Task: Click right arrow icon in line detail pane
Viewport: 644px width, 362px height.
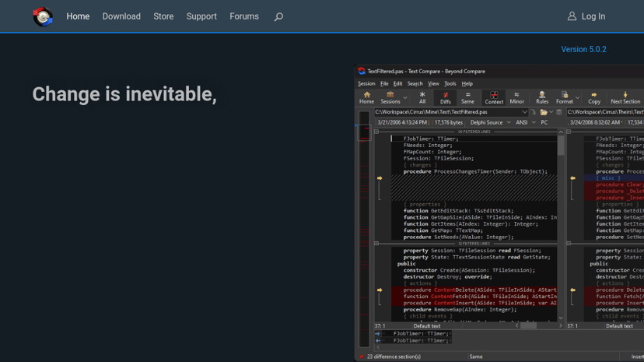Action: pos(377,334)
